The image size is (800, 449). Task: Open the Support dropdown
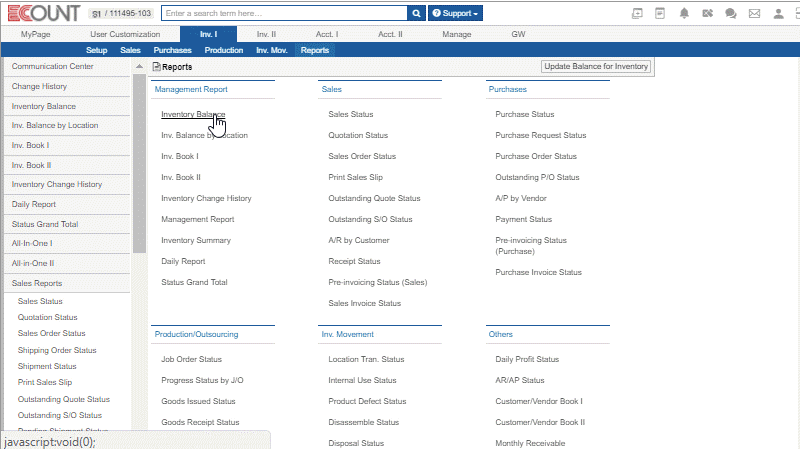tap(456, 13)
